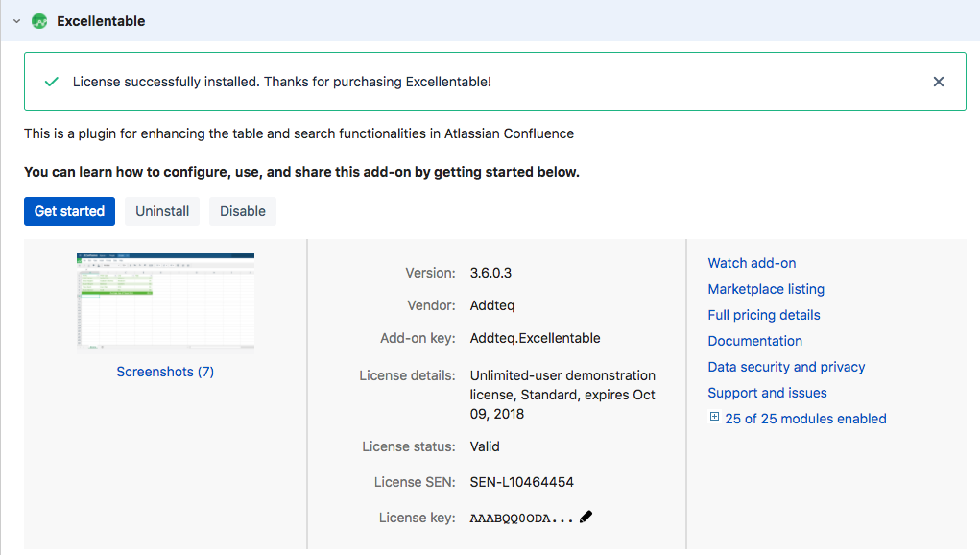Disable the Excellentable add-on

click(x=243, y=211)
